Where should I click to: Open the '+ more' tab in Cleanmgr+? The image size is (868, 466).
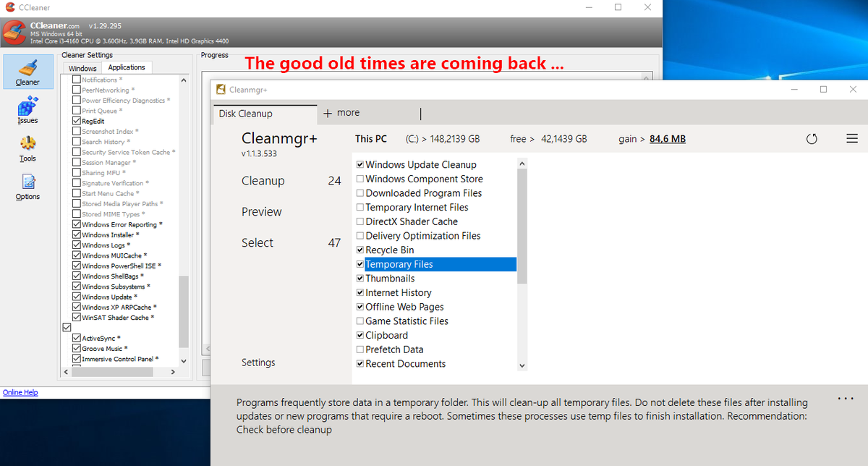point(341,113)
